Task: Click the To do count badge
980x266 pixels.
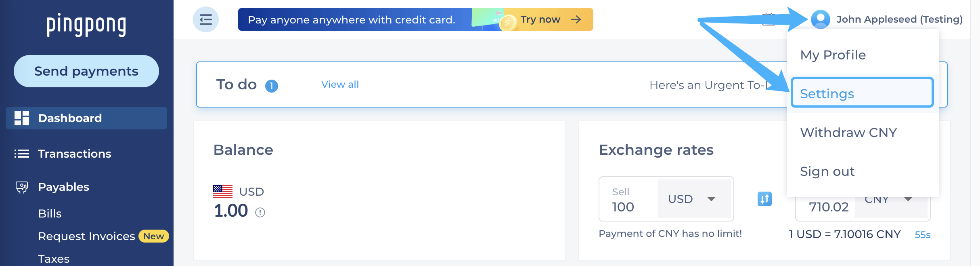Action: coord(271,85)
